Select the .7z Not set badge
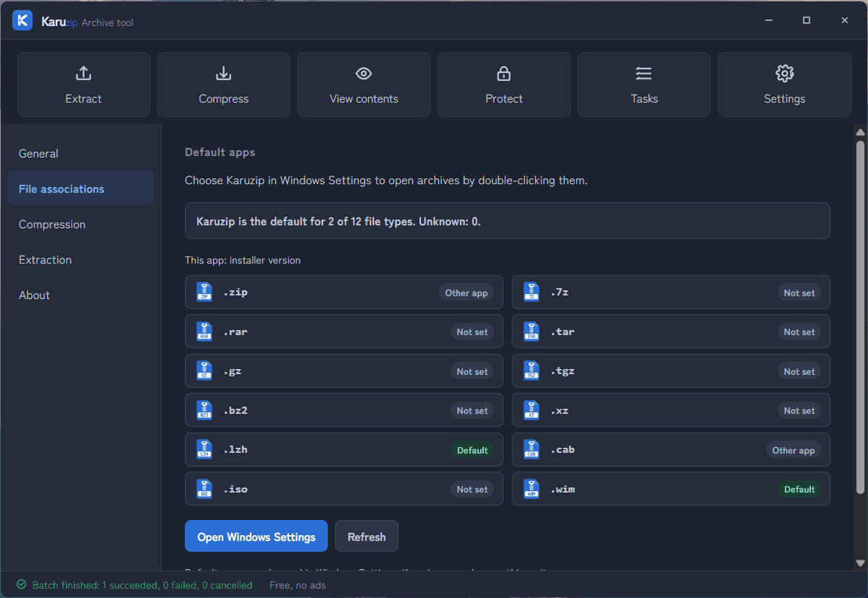Screen dimensions: 868x598 (x=799, y=292)
